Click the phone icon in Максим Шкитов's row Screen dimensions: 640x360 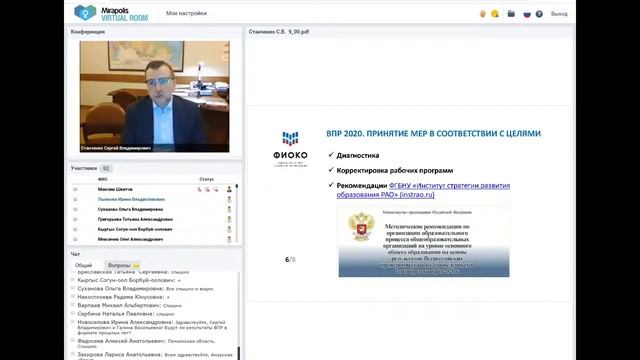click(199, 189)
